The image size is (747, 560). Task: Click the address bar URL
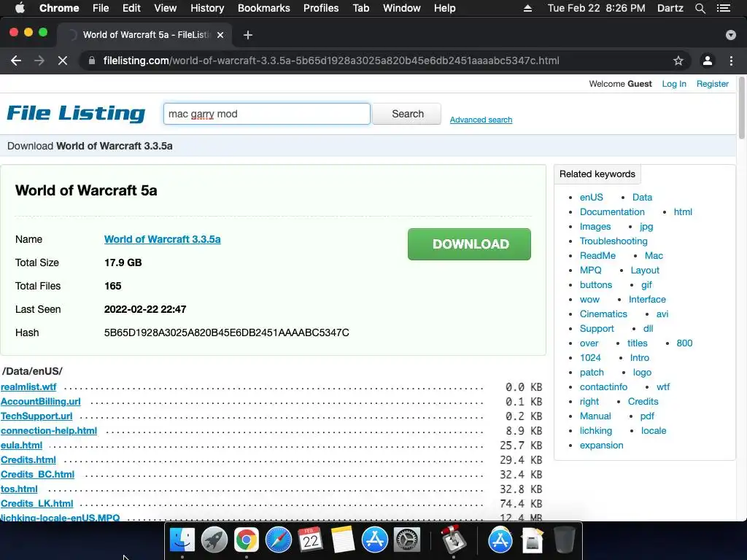pos(331,61)
